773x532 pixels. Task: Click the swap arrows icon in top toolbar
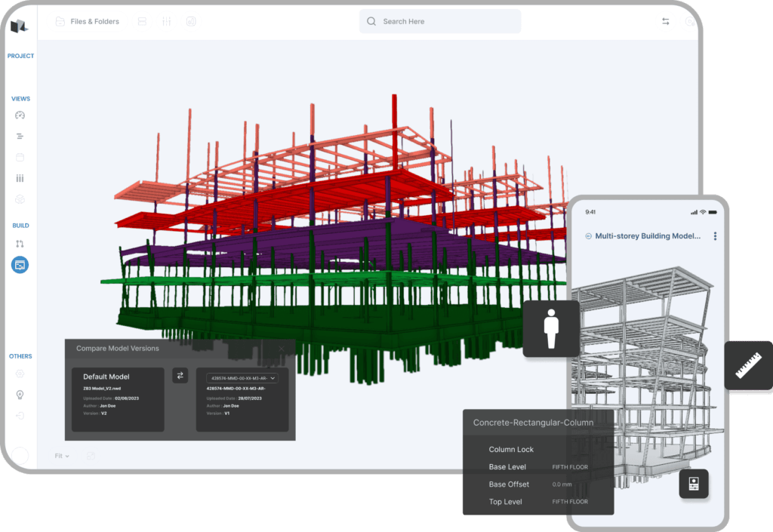coord(665,21)
